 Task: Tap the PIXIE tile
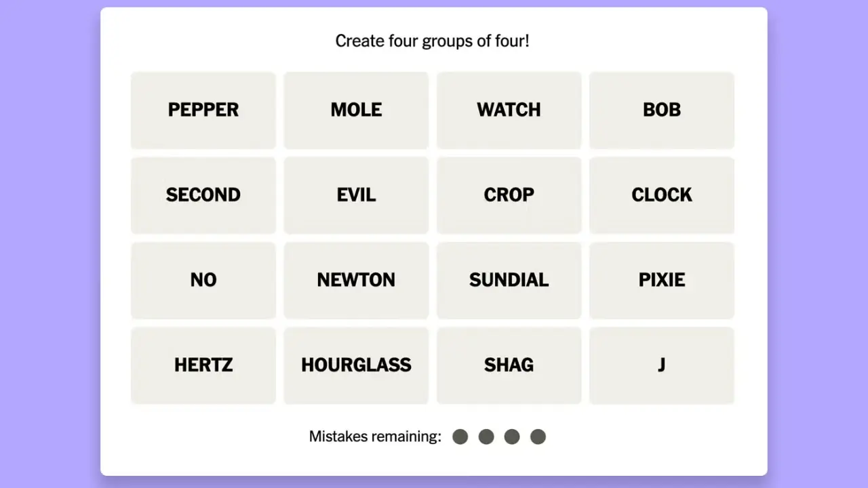tap(661, 280)
